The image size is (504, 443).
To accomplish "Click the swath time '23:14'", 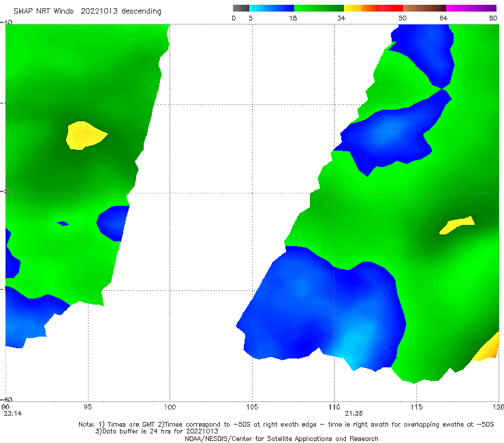I will [13, 414].
